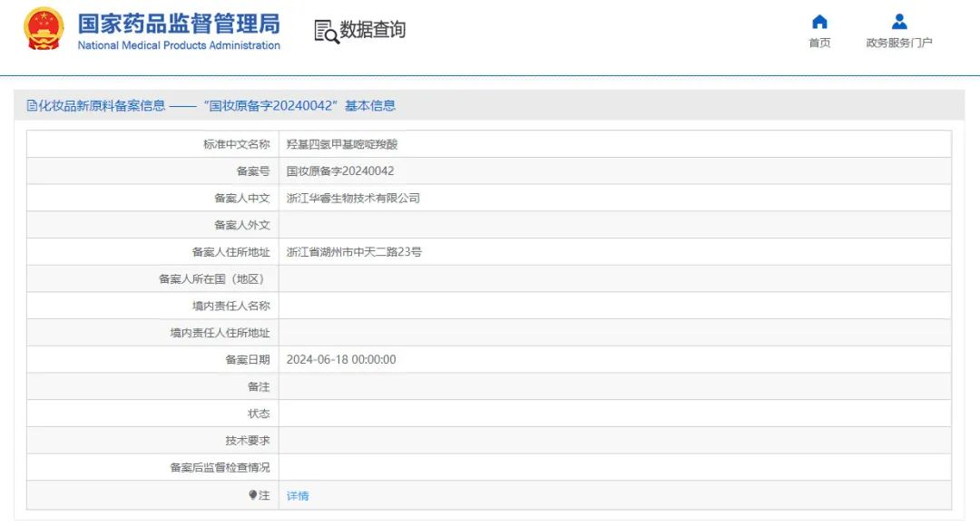Open the 政务服务门户 link text
The width and height of the screenshot is (980, 526).
point(898,43)
